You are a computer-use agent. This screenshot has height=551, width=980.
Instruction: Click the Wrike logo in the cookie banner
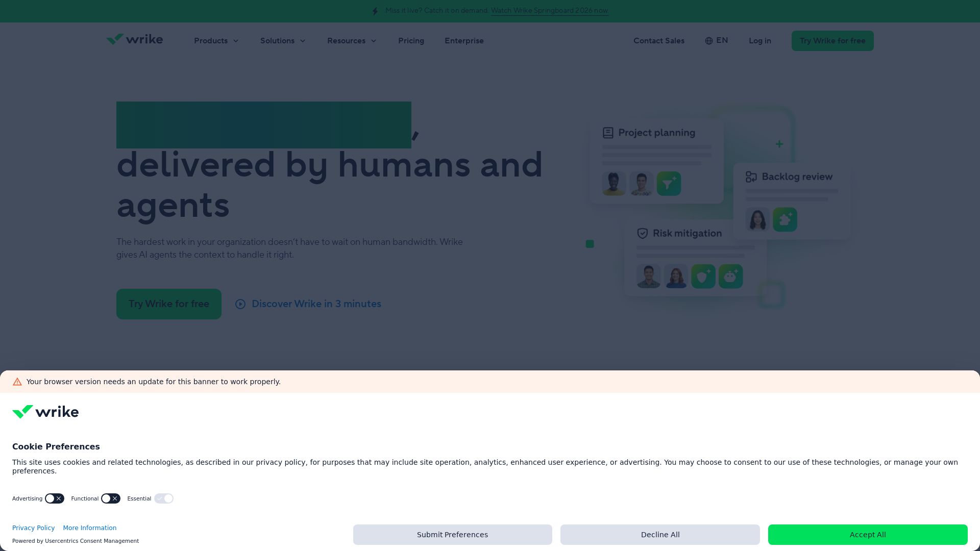pyautogui.click(x=45, y=412)
